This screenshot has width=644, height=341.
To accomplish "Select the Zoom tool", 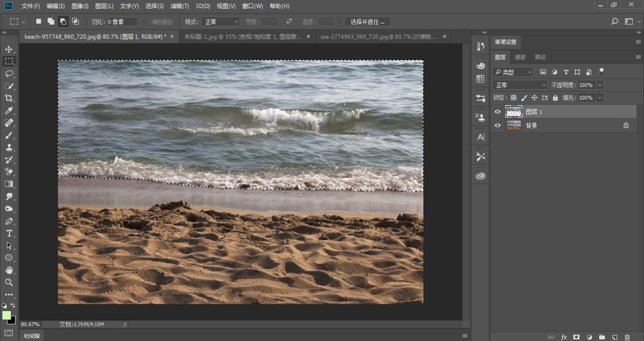I will [9, 282].
